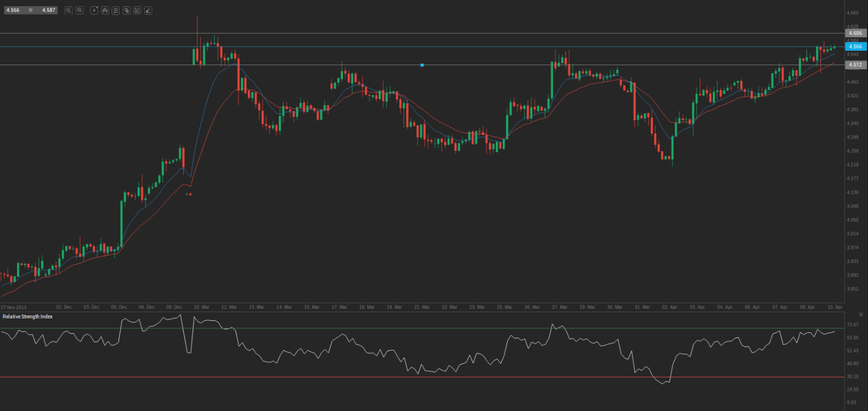Screen dimensions: 868x411
Task: Click the chart templates copy icon
Action: tap(127, 10)
